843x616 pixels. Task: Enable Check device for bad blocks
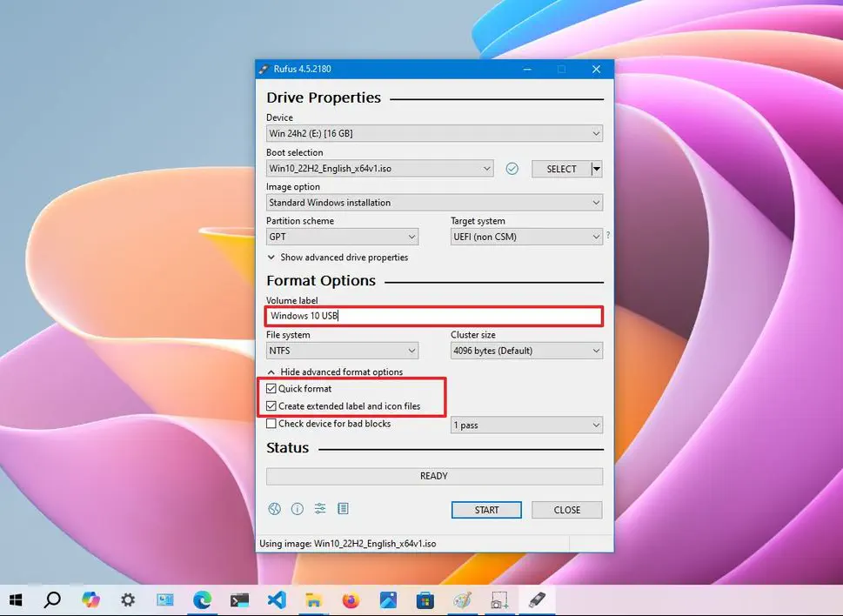272,425
